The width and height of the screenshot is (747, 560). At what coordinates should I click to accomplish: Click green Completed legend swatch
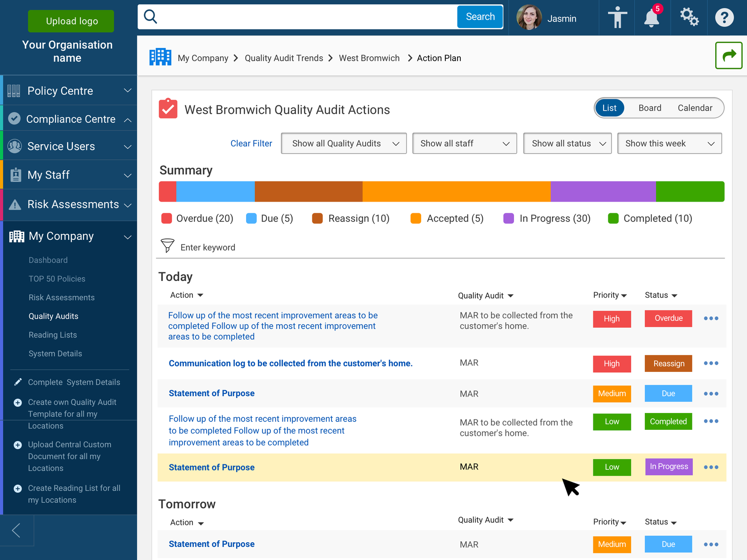point(613,218)
